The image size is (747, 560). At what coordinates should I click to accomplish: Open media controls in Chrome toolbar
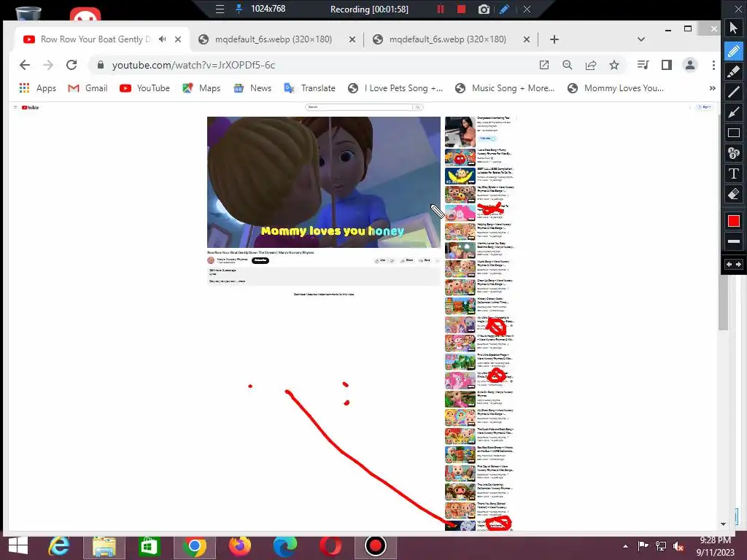[643, 65]
